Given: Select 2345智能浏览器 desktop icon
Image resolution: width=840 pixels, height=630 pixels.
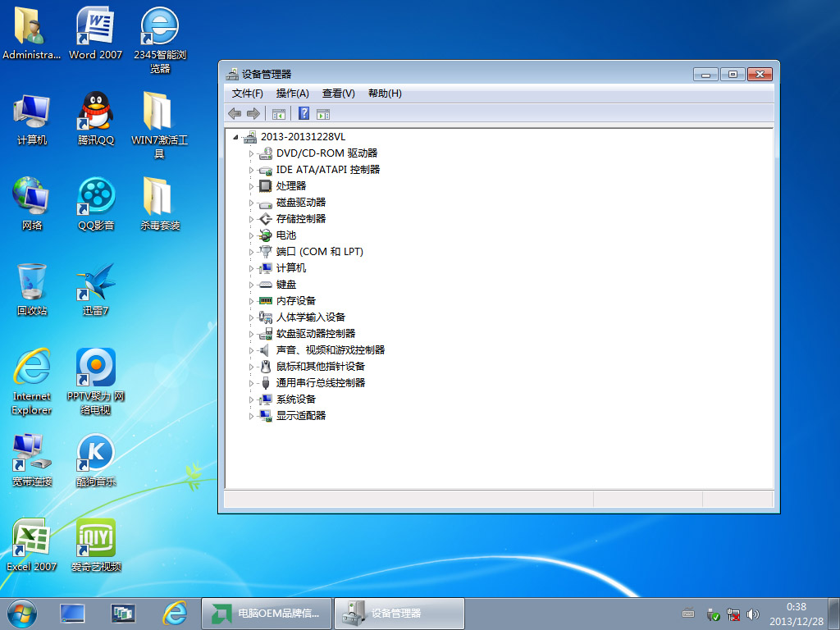Looking at the screenshot, I should [160, 40].
